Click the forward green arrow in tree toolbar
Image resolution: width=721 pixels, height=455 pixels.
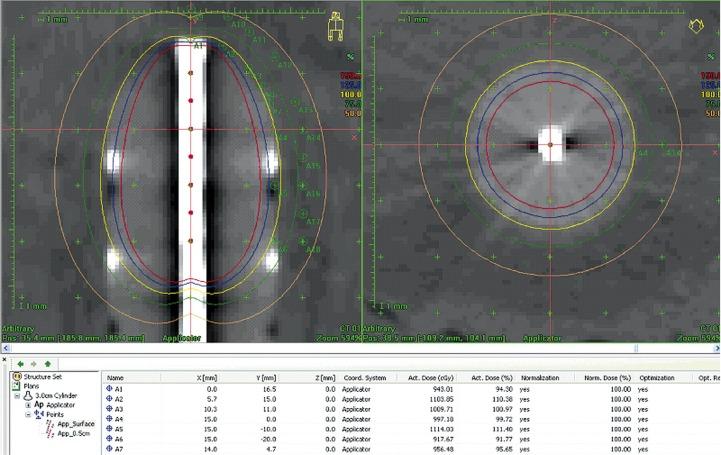click(x=34, y=364)
